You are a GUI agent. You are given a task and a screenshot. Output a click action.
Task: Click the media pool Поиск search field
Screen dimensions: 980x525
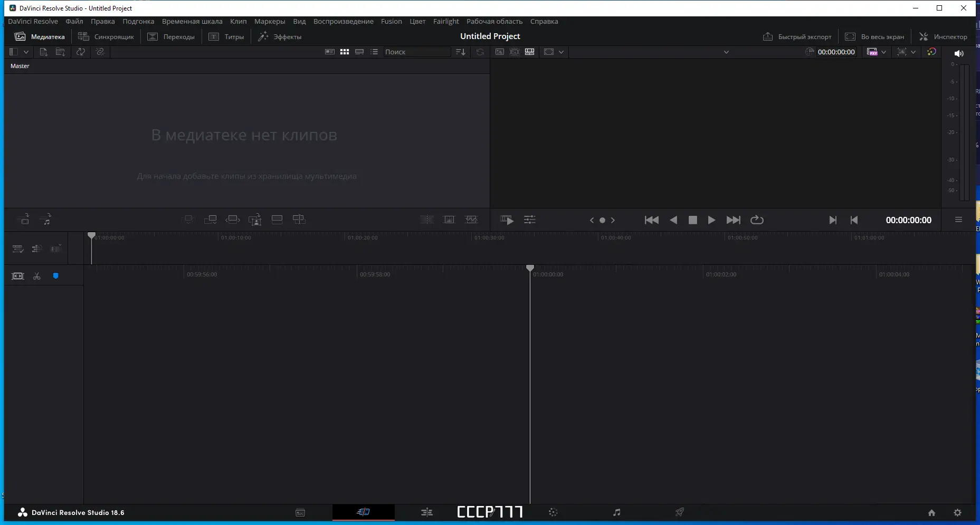point(417,52)
